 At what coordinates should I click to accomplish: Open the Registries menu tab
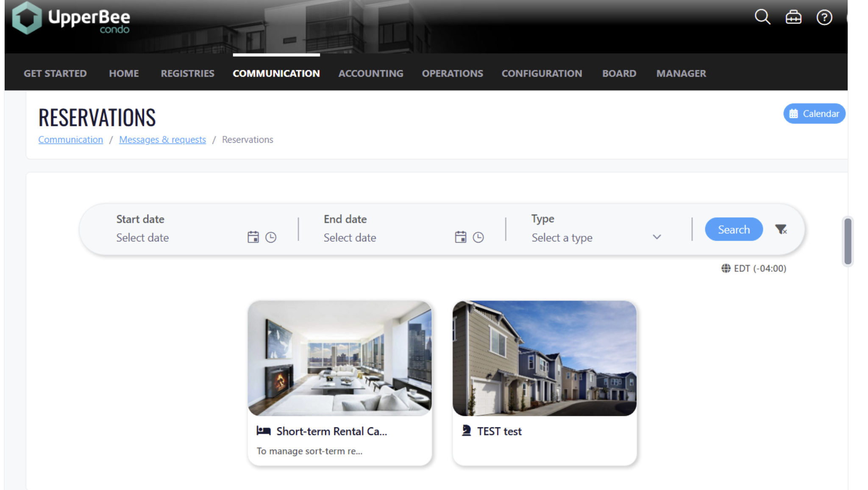pos(187,73)
